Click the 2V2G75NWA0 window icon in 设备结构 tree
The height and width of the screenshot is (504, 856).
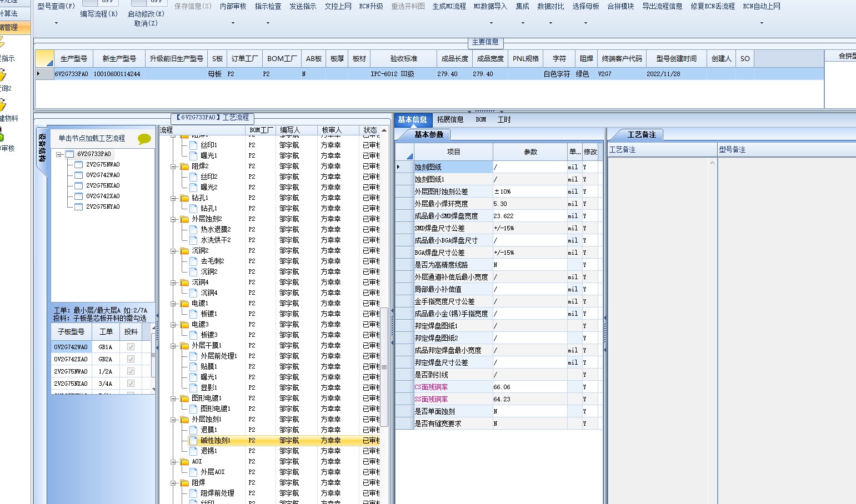click(78, 164)
